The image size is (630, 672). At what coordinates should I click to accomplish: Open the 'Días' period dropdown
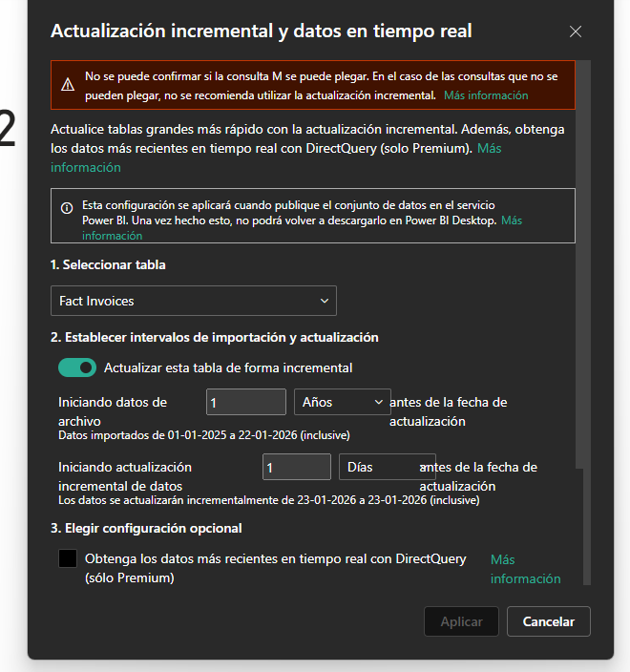coord(387,467)
